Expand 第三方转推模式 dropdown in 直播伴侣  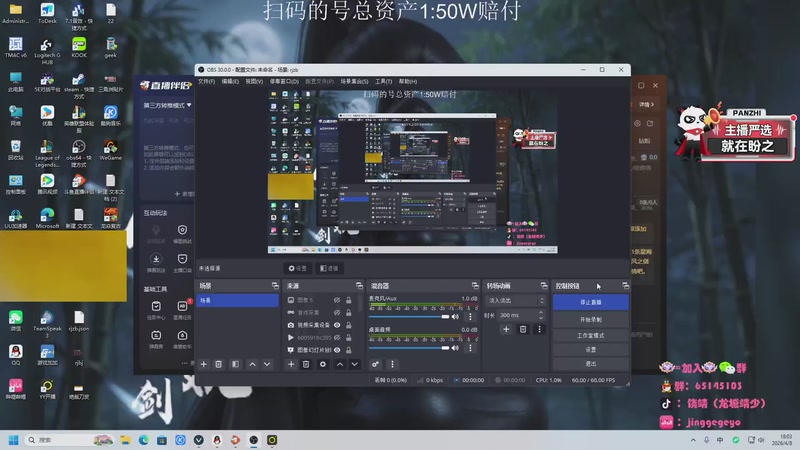click(167, 105)
